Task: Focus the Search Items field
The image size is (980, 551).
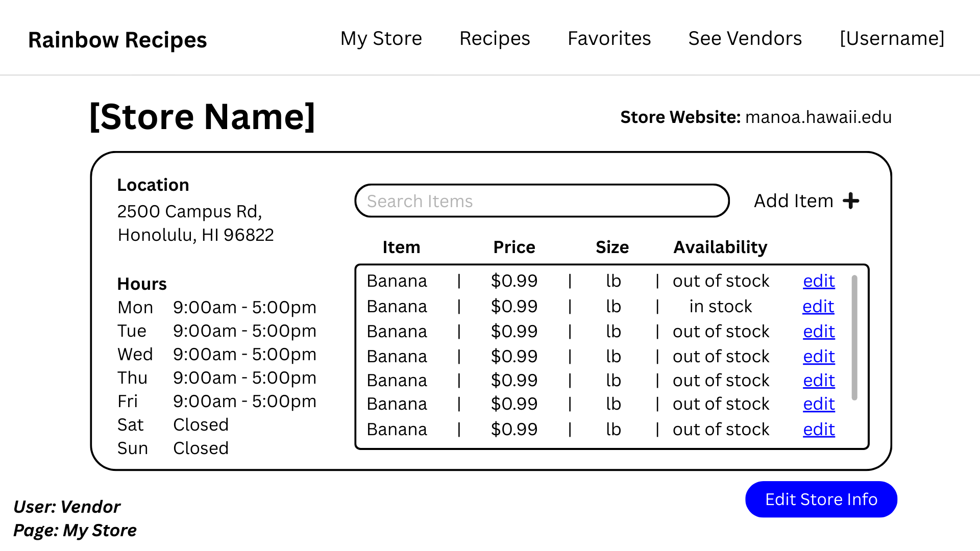Action: click(541, 201)
